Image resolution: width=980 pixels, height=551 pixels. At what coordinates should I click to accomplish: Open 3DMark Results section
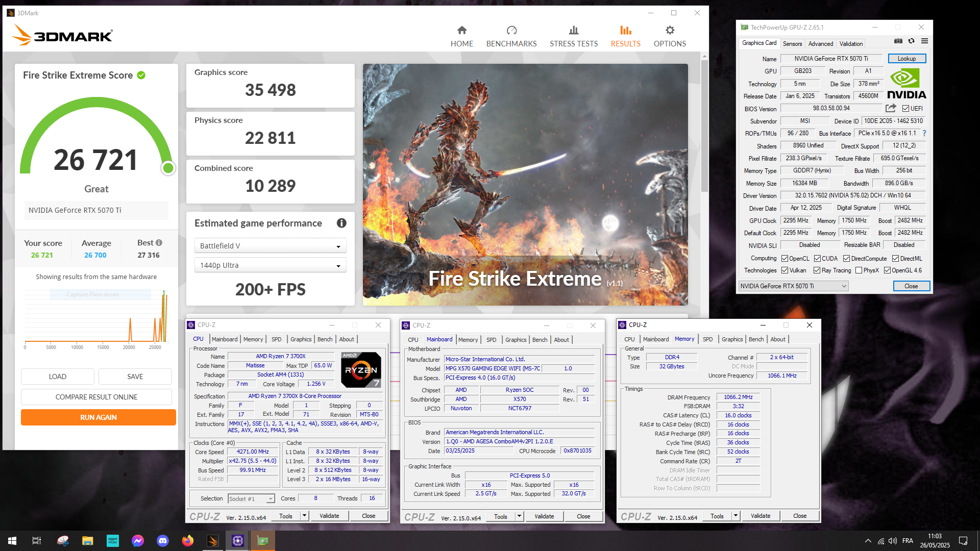[x=625, y=37]
